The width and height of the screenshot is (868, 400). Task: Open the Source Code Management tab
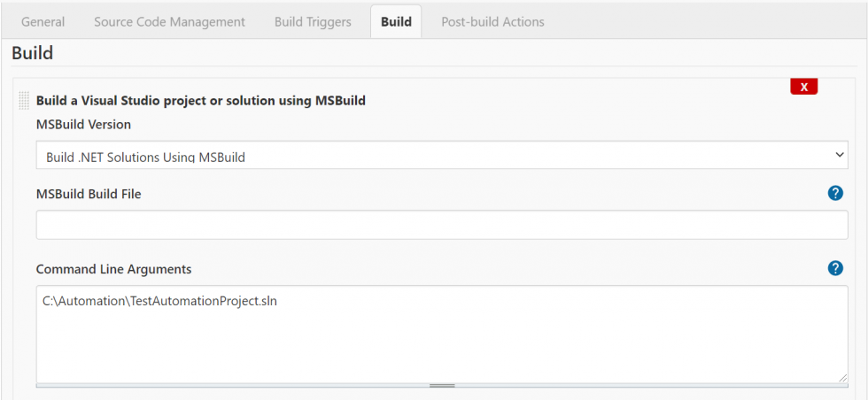click(169, 21)
